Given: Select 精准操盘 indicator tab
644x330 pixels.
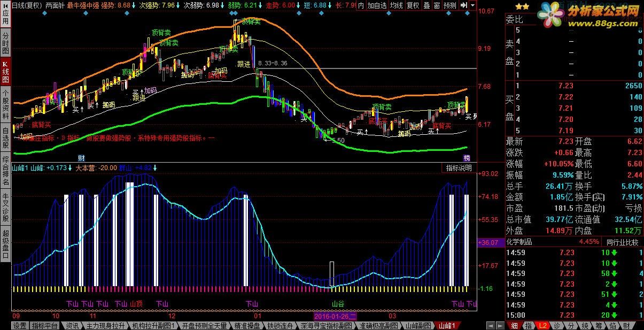Looking at the screenshot, I should (x=247, y=326).
